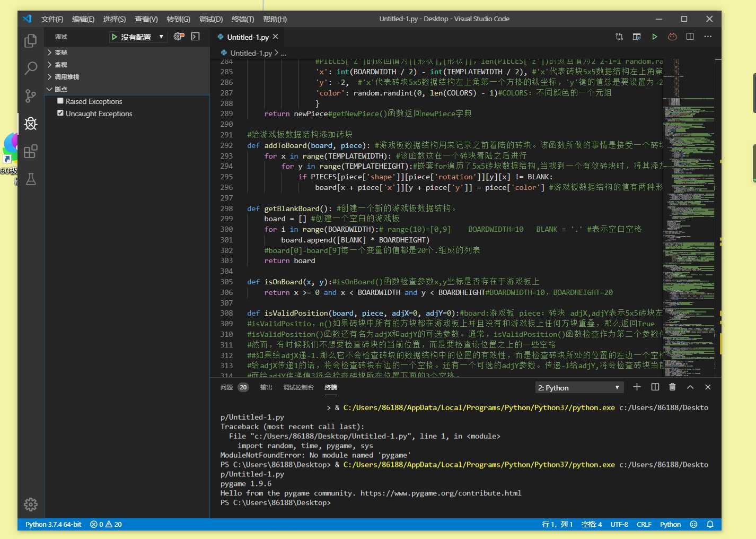Open launch.json configuration gear
Viewport: 756px width, 539px height.
[x=179, y=37]
